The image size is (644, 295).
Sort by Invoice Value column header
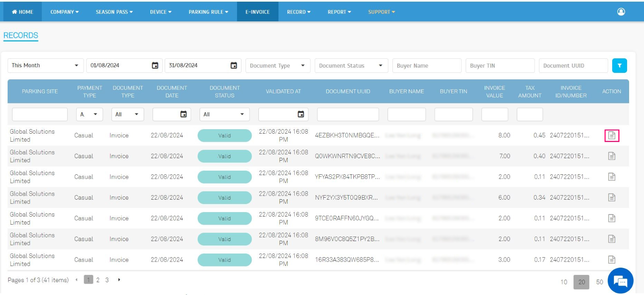coord(494,91)
